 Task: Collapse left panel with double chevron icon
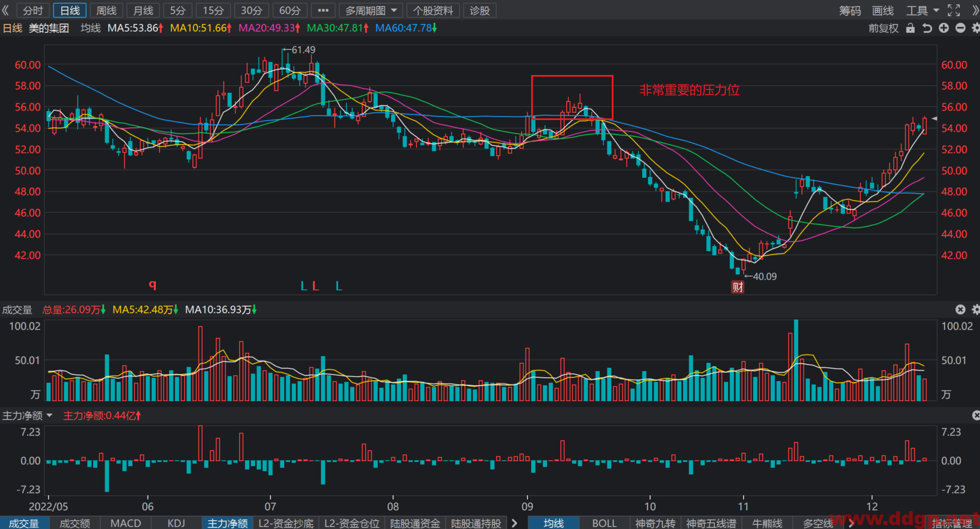coord(6,11)
